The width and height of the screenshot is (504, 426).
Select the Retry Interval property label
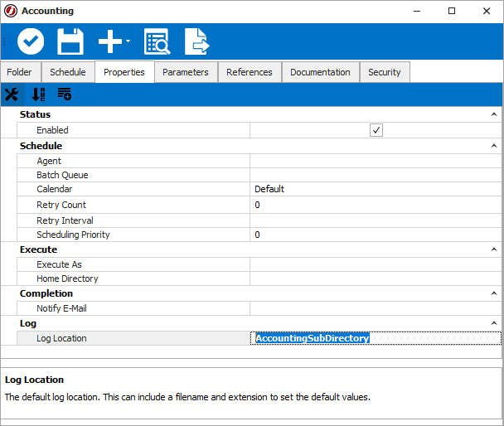pyautogui.click(x=65, y=220)
